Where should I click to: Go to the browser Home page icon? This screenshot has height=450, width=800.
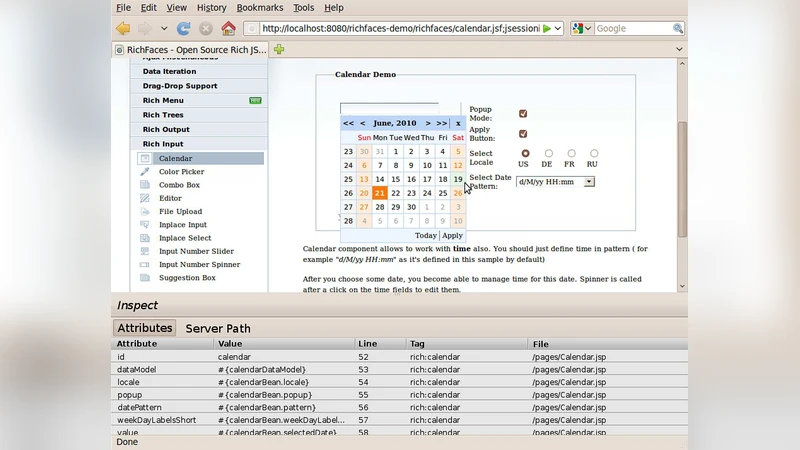pos(228,29)
